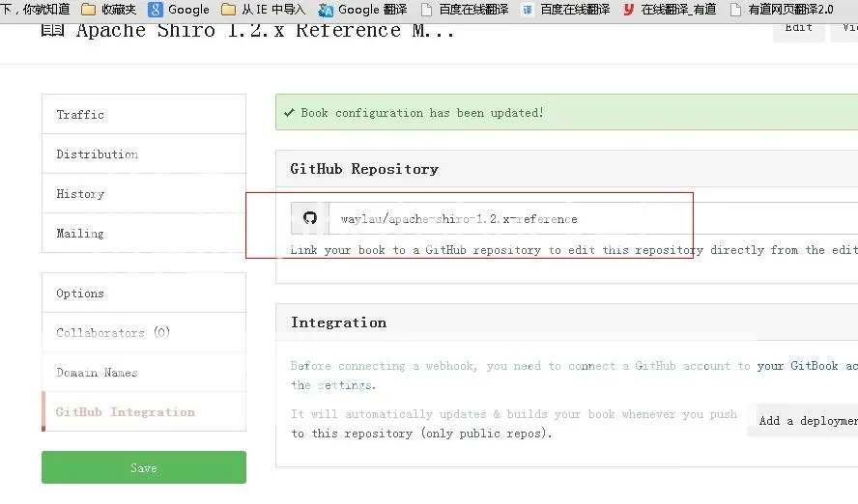
Task: Open the Distribution settings section
Action: tap(144, 154)
